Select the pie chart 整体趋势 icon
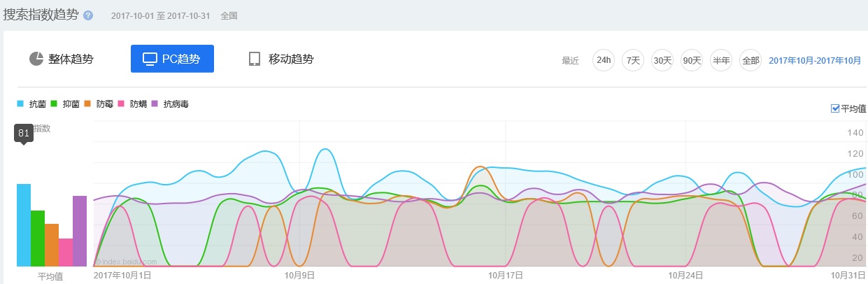The image size is (868, 284). click(37, 59)
